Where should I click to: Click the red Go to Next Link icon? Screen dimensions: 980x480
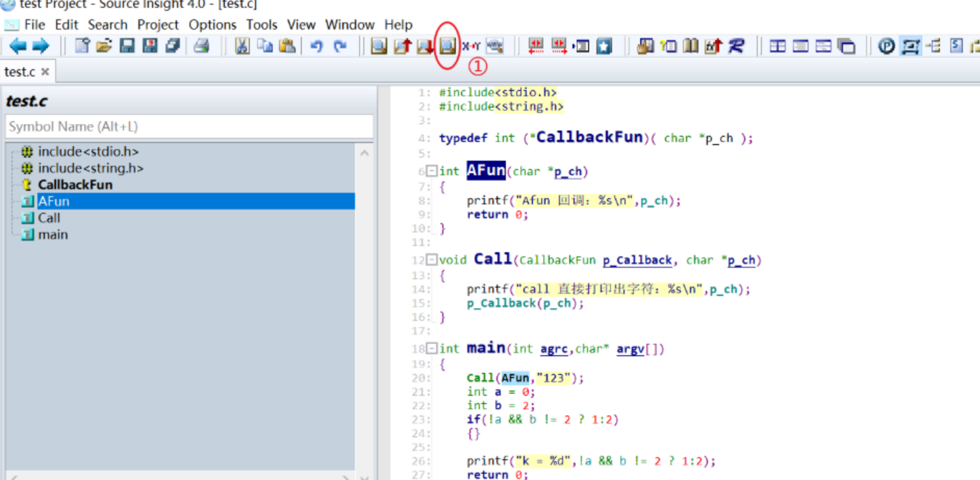pyautogui.click(x=559, y=46)
